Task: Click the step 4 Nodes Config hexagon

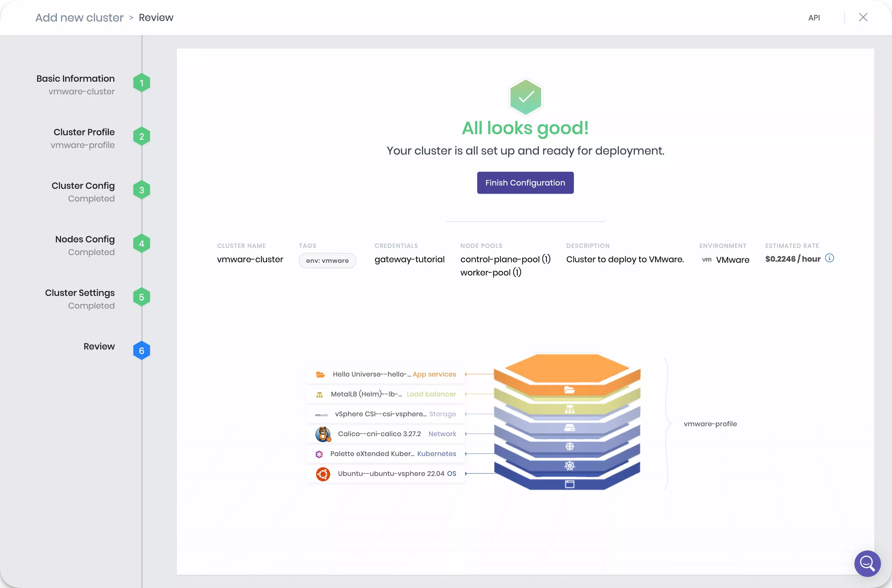Action: [x=141, y=244]
